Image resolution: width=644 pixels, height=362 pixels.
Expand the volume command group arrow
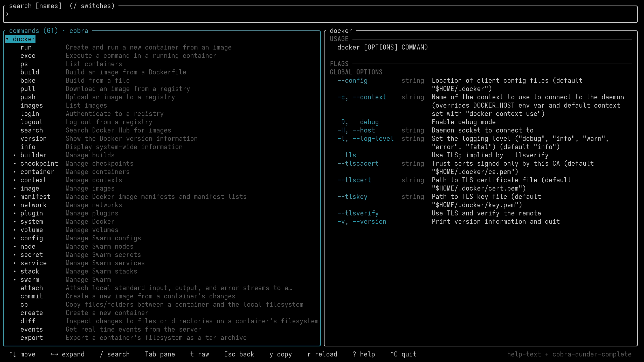pos(15,230)
